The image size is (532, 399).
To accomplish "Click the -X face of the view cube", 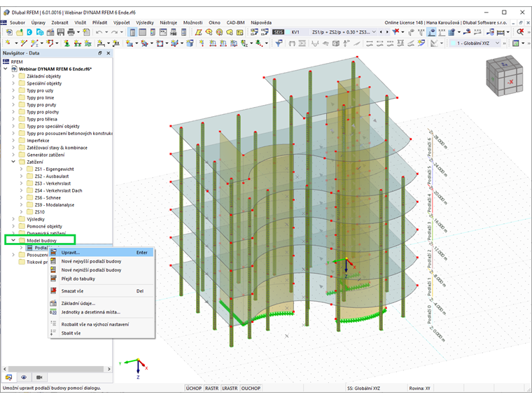I will (x=510, y=82).
